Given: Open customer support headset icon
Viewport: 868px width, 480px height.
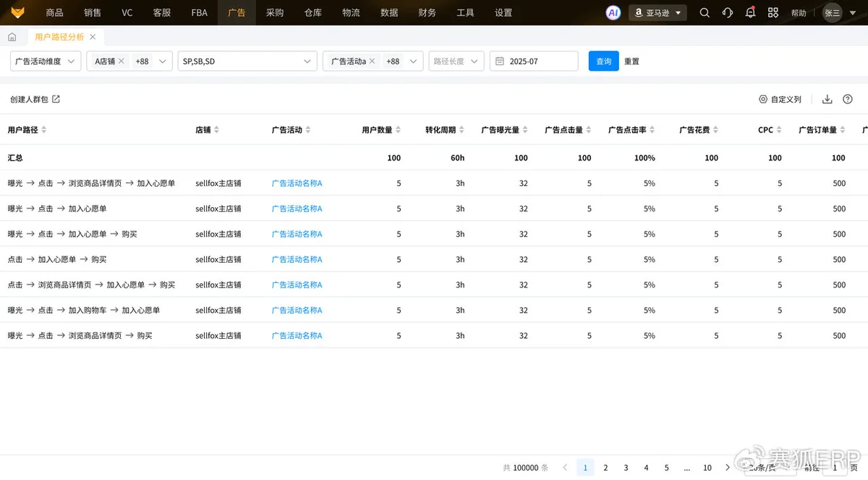Looking at the screenshot, I should coord(728,12).
